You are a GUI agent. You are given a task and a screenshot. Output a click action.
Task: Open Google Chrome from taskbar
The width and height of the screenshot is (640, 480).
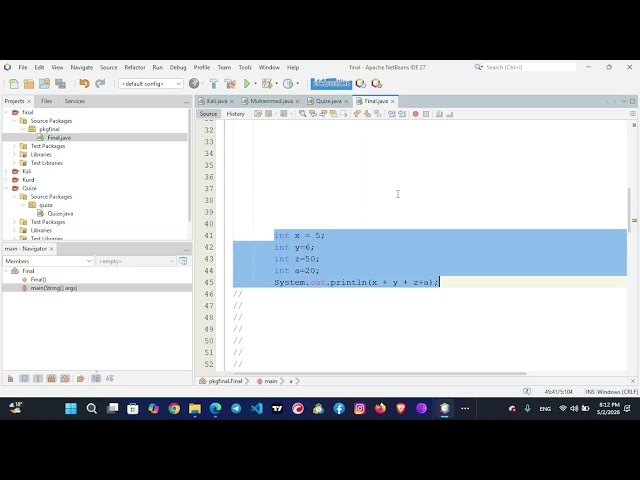point(174,408)
